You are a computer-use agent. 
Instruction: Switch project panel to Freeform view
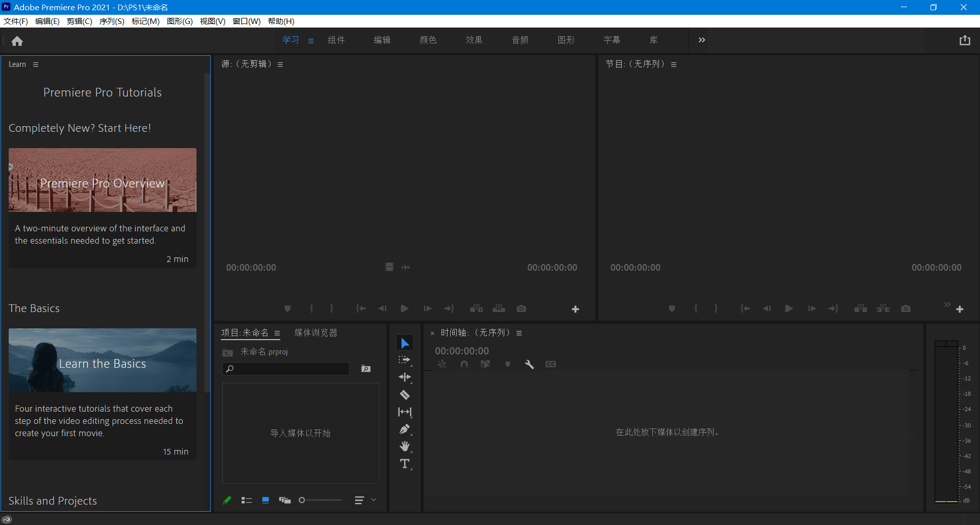click(x=285, y=500)
